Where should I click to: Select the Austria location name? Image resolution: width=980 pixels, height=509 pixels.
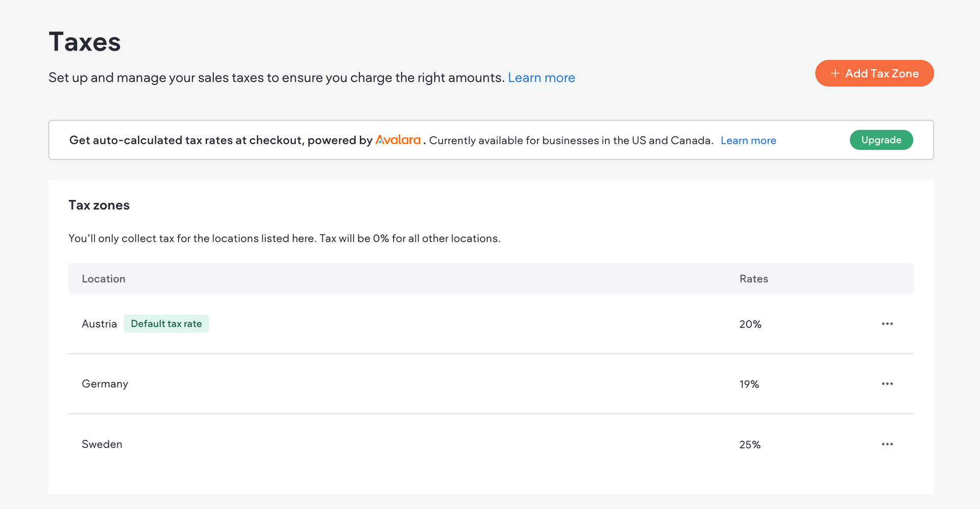(x=99, y=324)
